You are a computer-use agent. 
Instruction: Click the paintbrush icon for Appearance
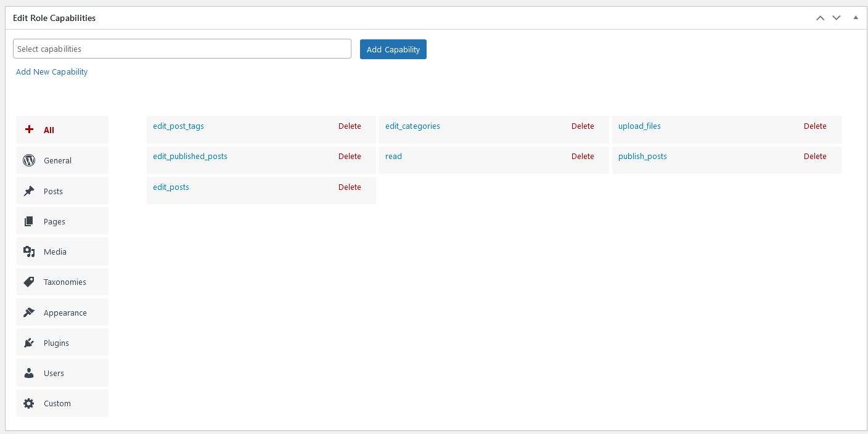[x=29, y=313]
